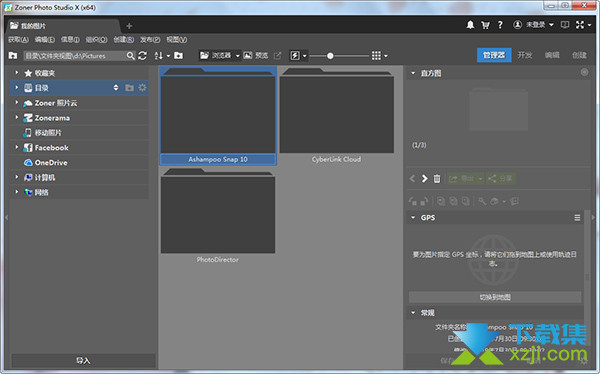The image size is (600, 374).
Task: Expand the Zonerama tree node
Action: tap(16, 117)
